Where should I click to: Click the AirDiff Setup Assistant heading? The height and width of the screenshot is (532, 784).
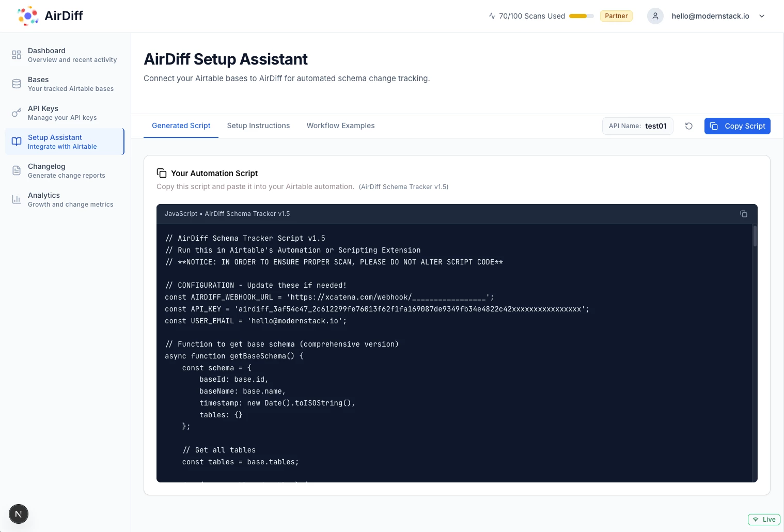click(x=226, y=59)
